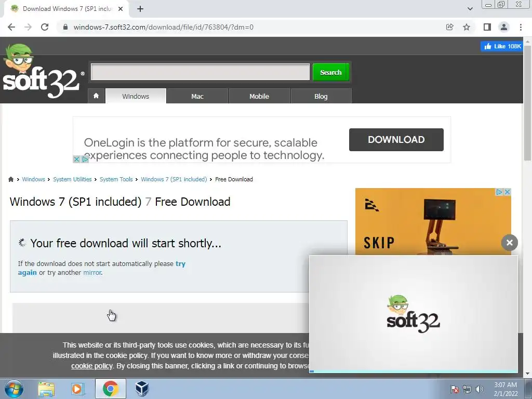Close the Download Windows 7 tab
532x399 pixels.
click(x=121, y=9)
